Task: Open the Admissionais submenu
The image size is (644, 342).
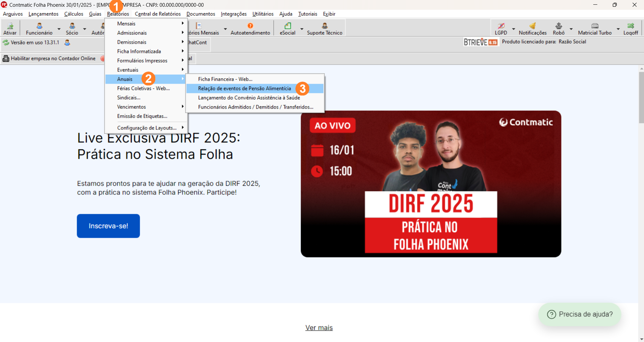Action: pyautogui.click(x=146, y=33)
